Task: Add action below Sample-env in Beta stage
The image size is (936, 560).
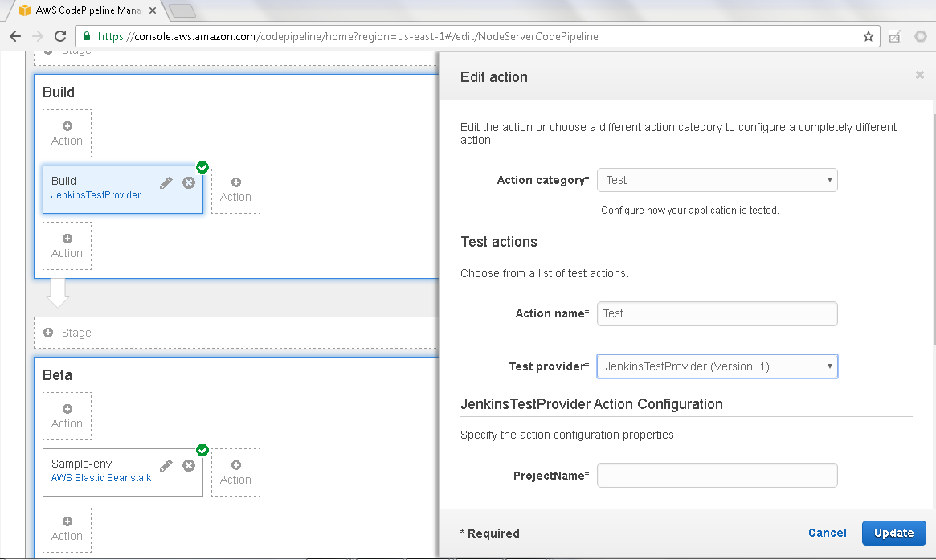Action: (x=67, y=529)
